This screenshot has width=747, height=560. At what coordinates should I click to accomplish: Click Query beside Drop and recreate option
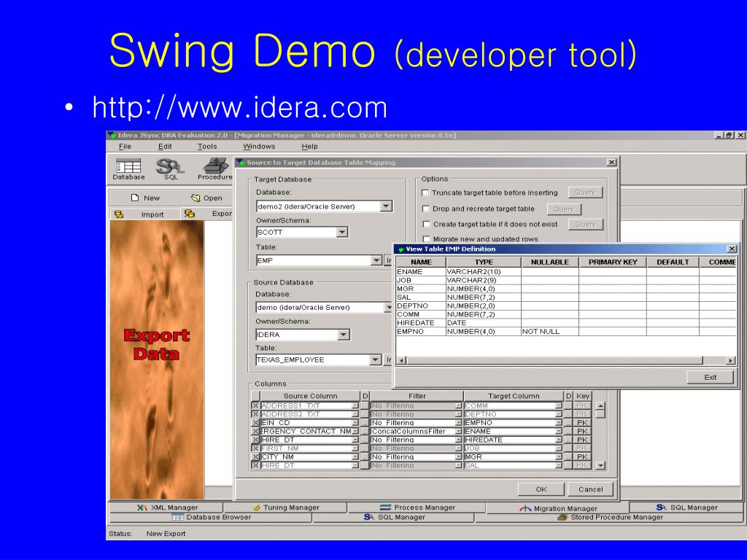click(x=564, y=209)
